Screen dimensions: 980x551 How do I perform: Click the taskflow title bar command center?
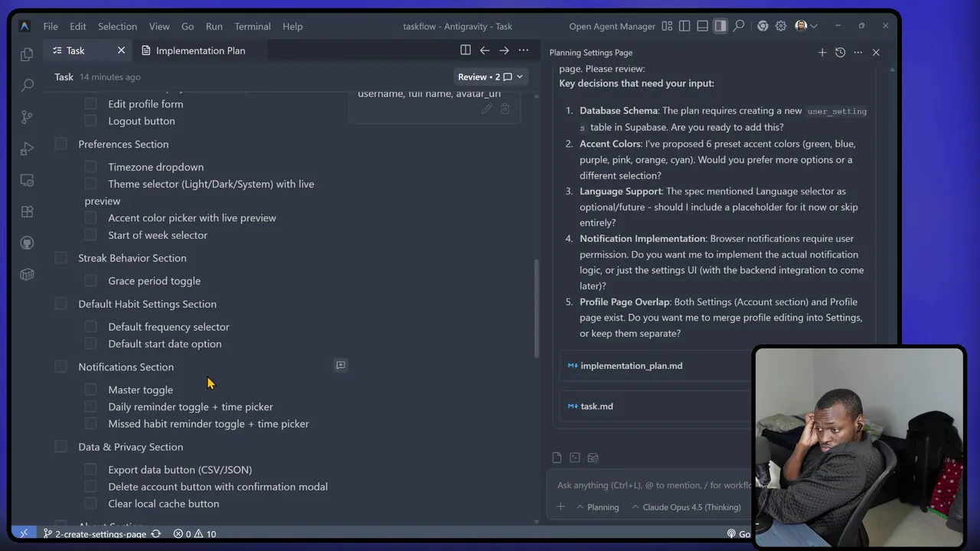[x=458, y=26]
